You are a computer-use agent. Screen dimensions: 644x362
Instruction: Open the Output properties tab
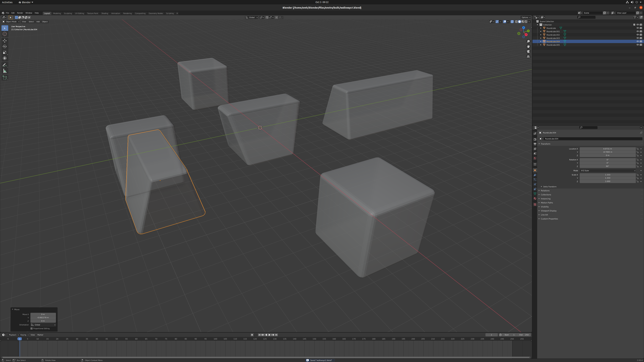pyautogui.click(x=535, y=144)
